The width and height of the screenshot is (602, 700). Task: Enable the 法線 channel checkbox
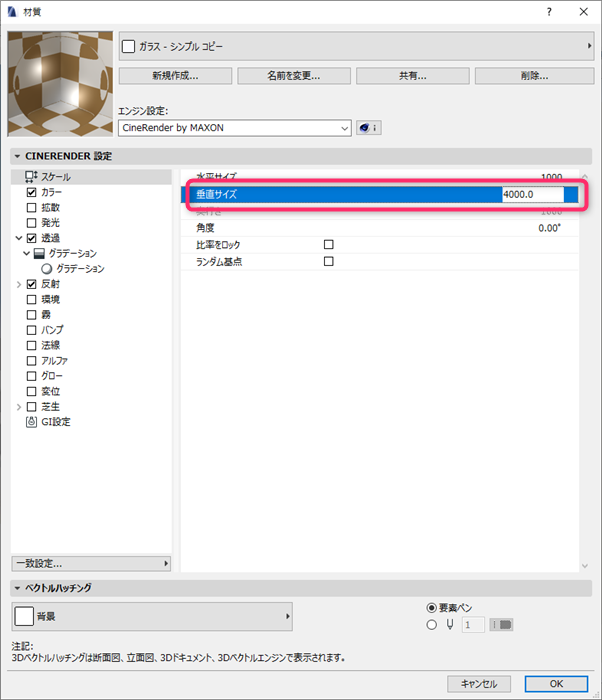(x=31, y=346)
